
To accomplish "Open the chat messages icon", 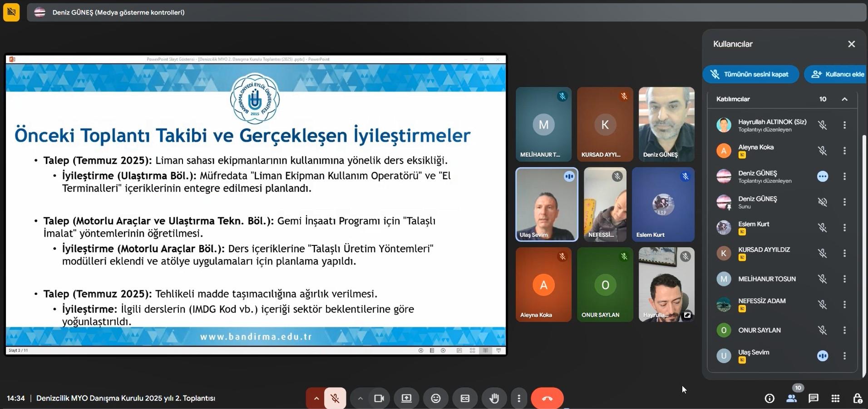I will click(813, 399).
